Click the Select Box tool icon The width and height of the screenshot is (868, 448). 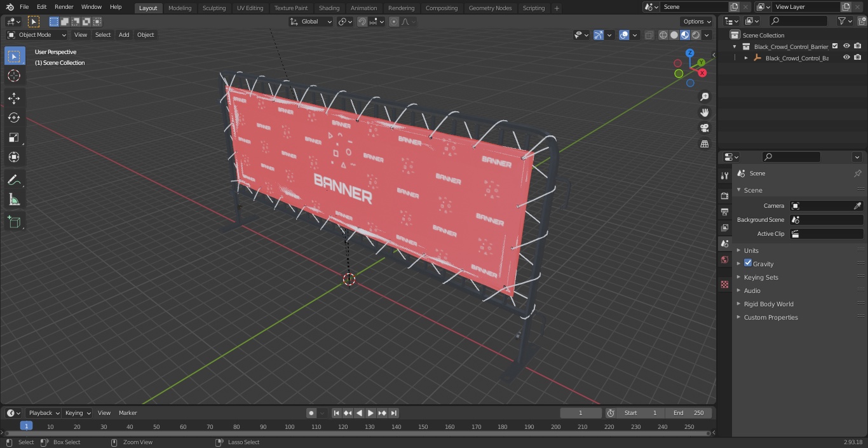pos(14,56)
